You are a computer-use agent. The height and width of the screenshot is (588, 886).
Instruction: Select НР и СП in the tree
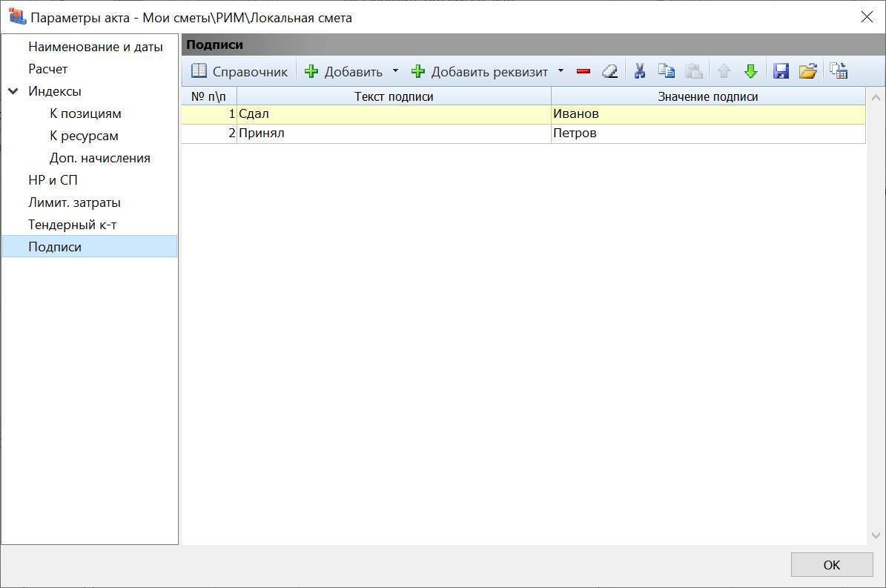click(x=53, y=180)
